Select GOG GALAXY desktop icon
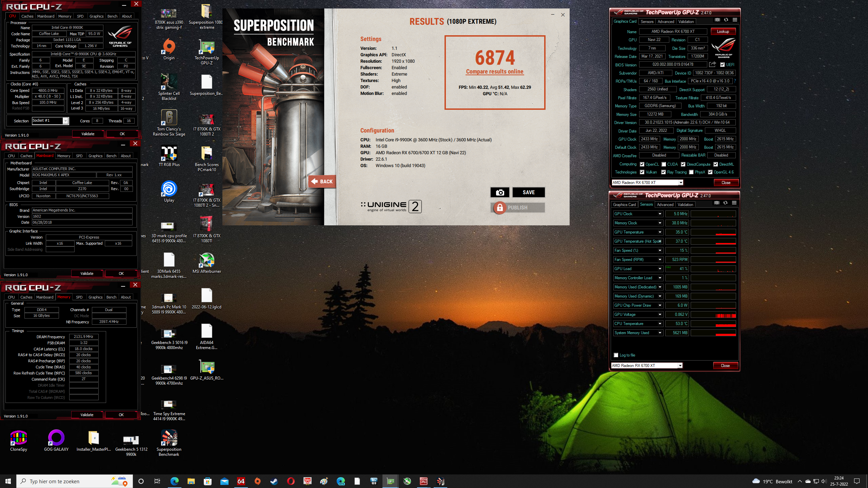The width and height of the screenshot is (868, 488). pos(56,441)
